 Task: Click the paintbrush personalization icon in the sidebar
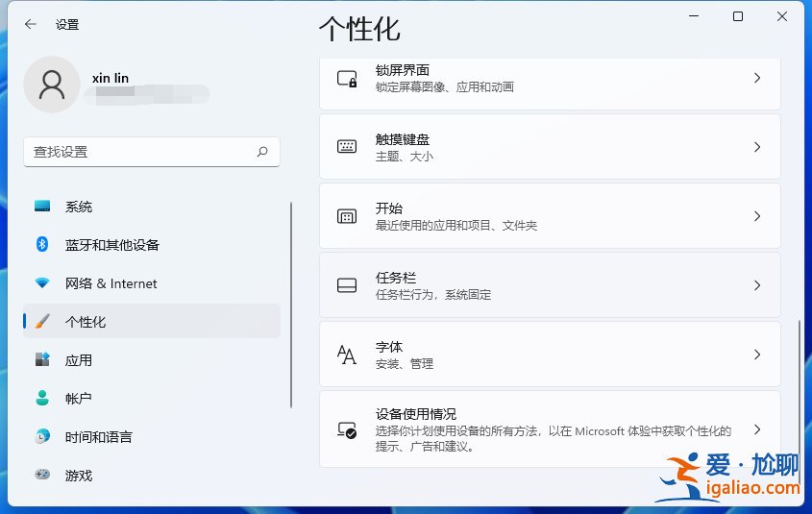click(42, 321)
